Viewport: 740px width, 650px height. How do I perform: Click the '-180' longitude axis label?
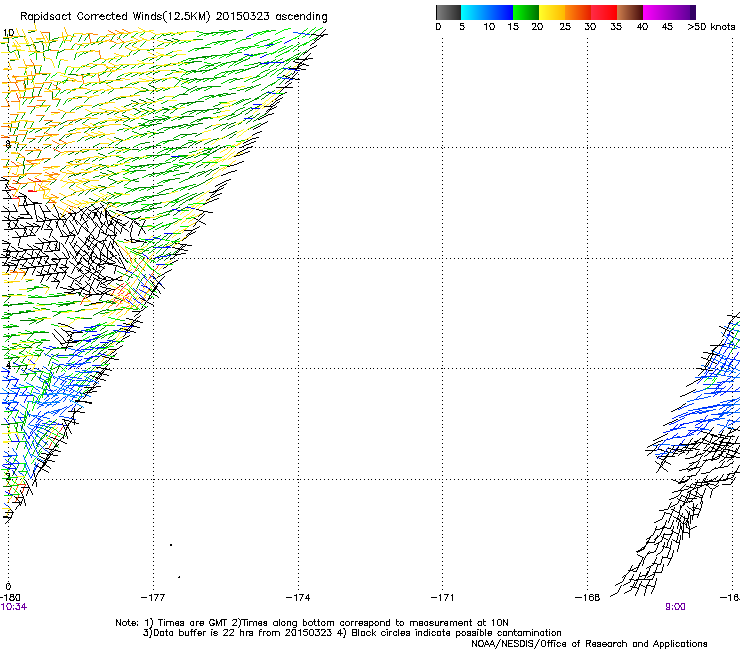(10, 598)
